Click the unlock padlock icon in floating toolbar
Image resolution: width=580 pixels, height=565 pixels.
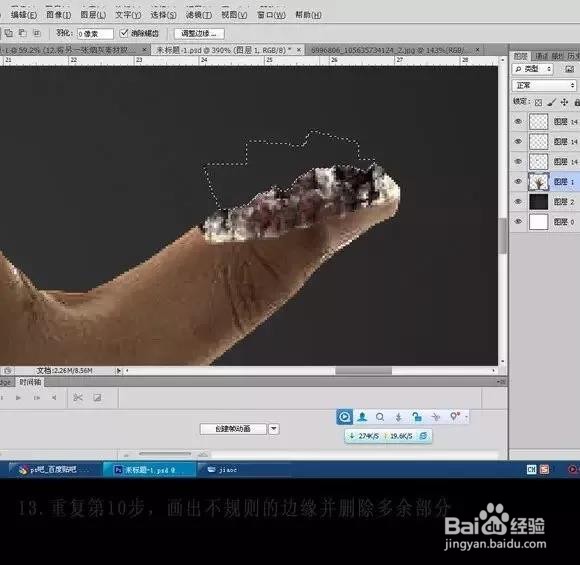pyautogui.click(x=417, y=417)
